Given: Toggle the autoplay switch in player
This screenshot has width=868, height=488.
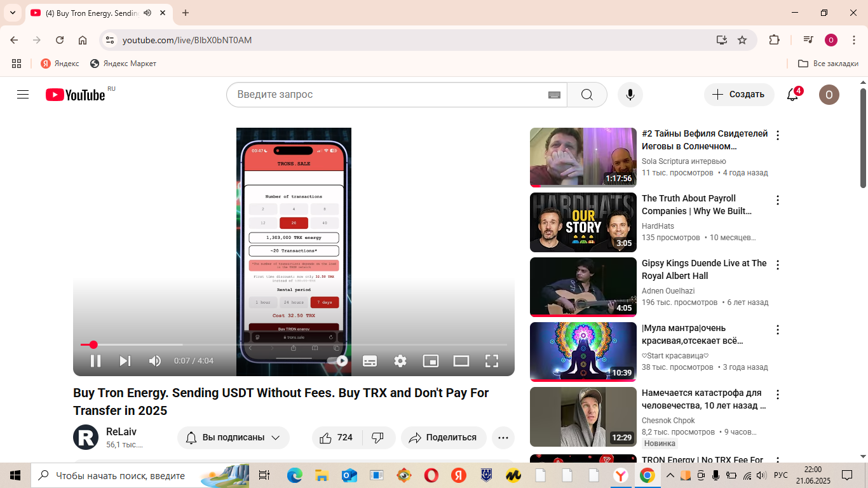Looking at the screenshot, I should click(x=337, y=361).
